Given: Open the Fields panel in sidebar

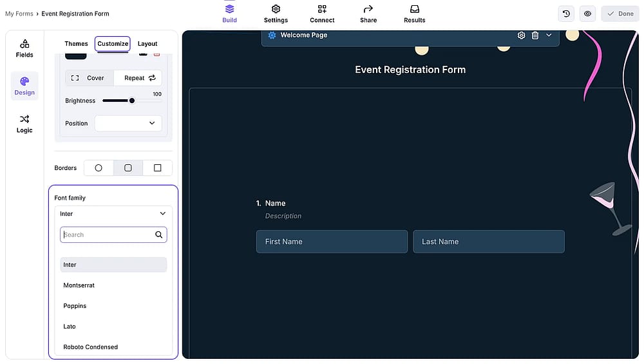Looking at the screenshot, I should click(x=24, y=48).
